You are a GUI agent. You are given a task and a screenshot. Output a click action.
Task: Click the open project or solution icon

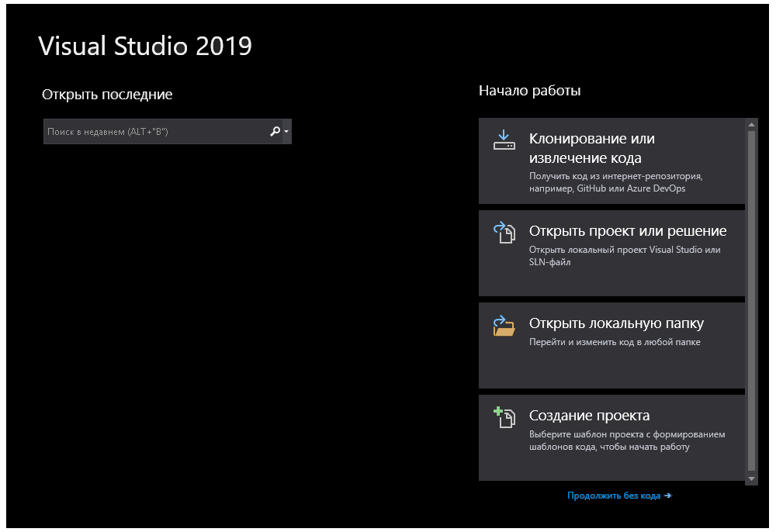click(504, 233)
